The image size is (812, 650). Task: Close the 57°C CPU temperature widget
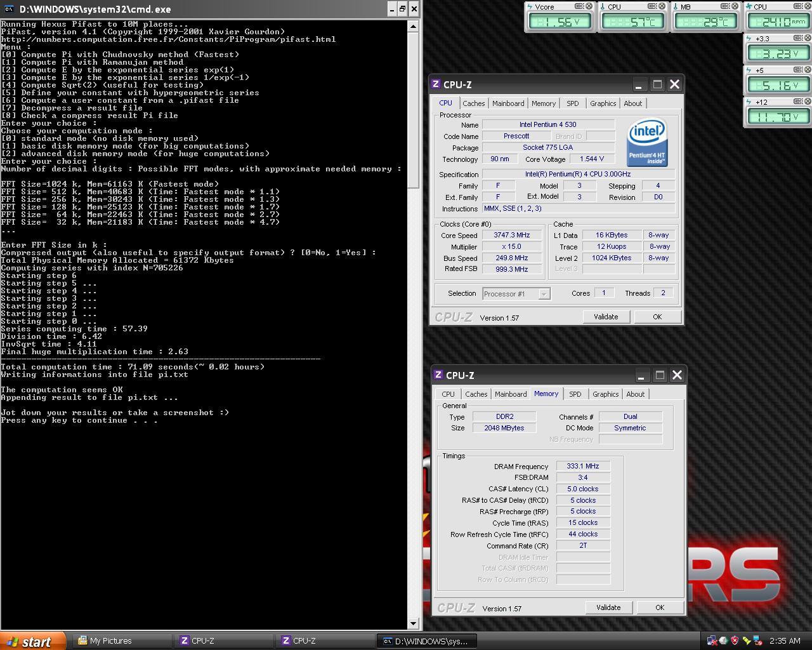tap(662, 6)
